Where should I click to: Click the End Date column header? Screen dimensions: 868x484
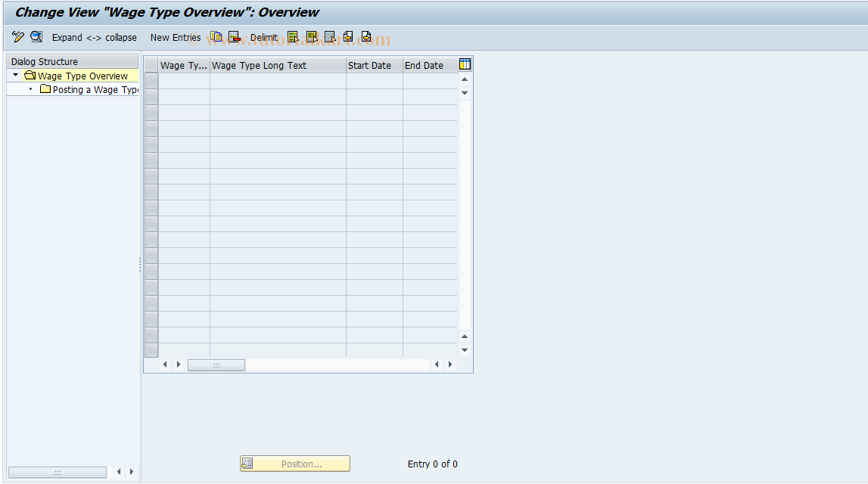430,65
